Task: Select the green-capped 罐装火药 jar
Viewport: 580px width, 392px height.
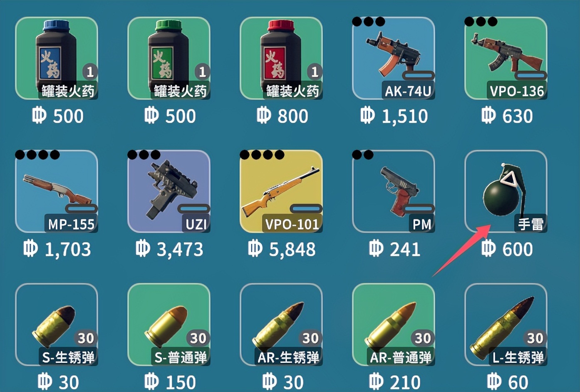Action: pyautogui.click(x=169, y=58)
